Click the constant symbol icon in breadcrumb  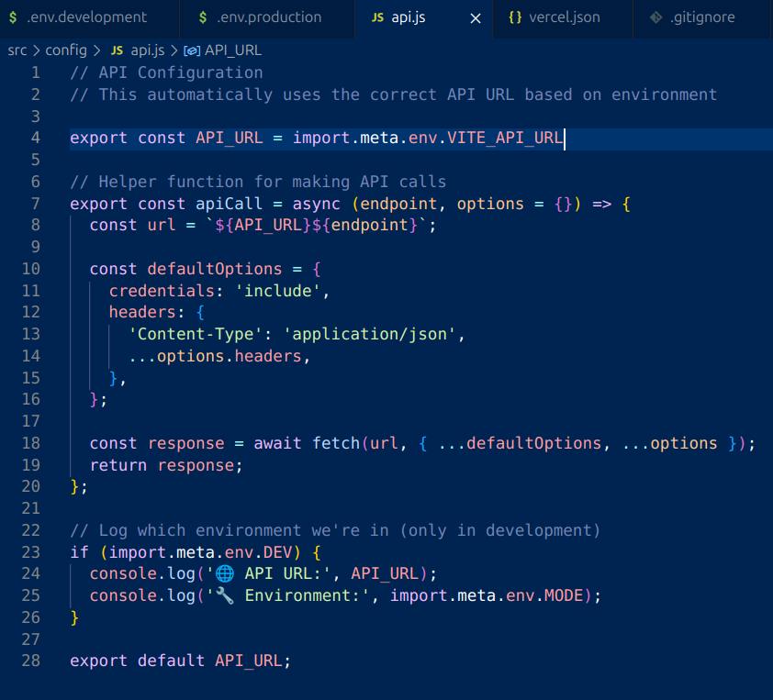pos(191,51)
